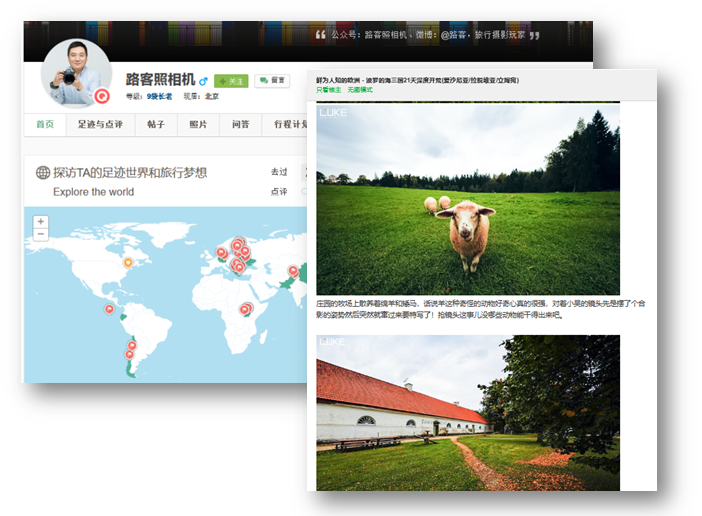Click the map zoom out minus button
This screenshot has height=516, width=702.
pyautogui.click(x=41, y=234)
